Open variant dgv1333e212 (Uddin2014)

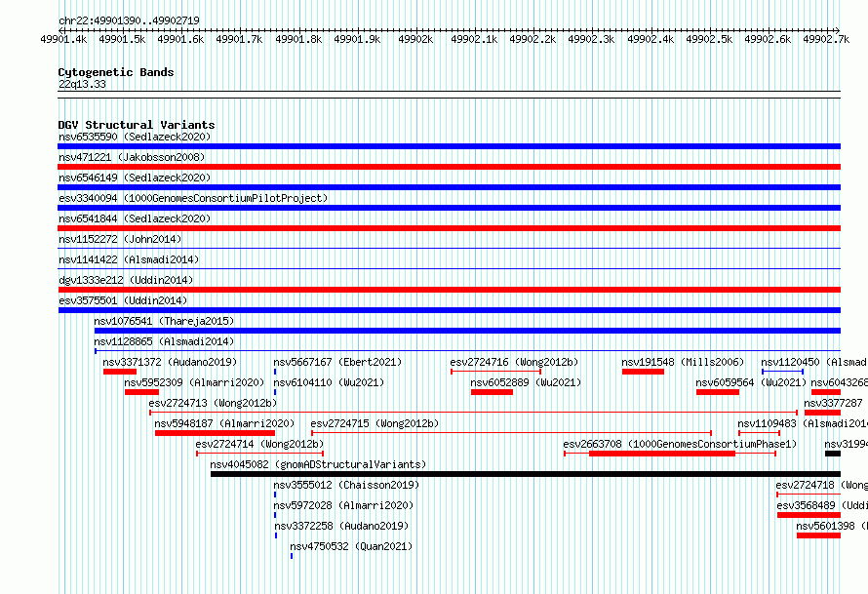click(126, 280)
